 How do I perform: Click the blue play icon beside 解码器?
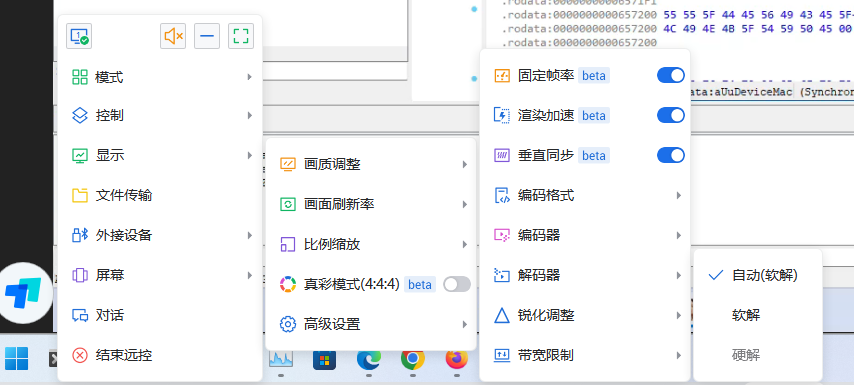pyautogui.click(x=502, y=275)
